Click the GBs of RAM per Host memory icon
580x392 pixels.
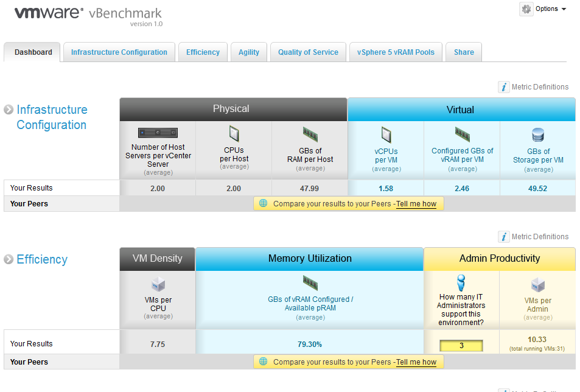tap(310, 135)
